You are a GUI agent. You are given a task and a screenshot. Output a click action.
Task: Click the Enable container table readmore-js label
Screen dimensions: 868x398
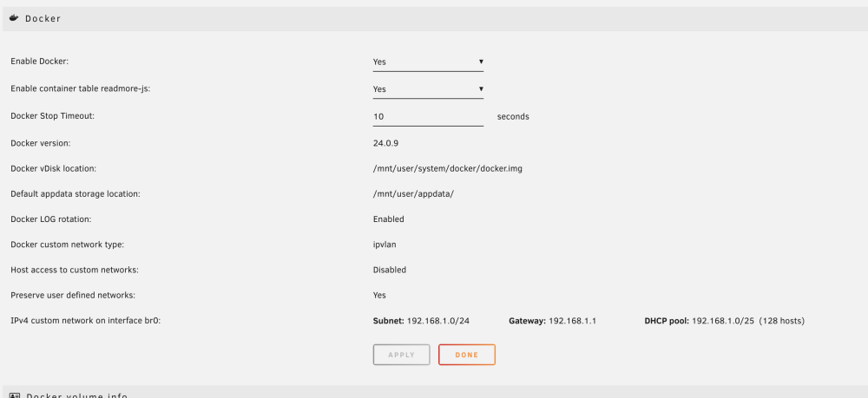pos(80,88)
